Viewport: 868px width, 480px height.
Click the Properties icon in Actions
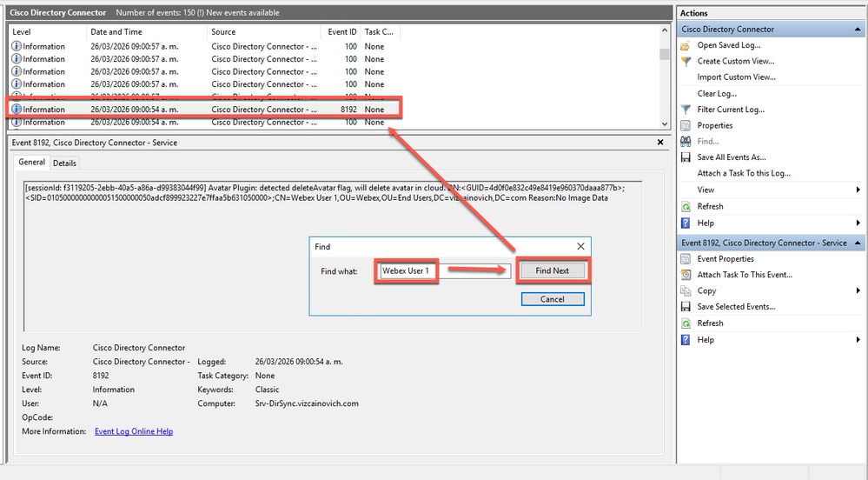click(x=686, y=126)
